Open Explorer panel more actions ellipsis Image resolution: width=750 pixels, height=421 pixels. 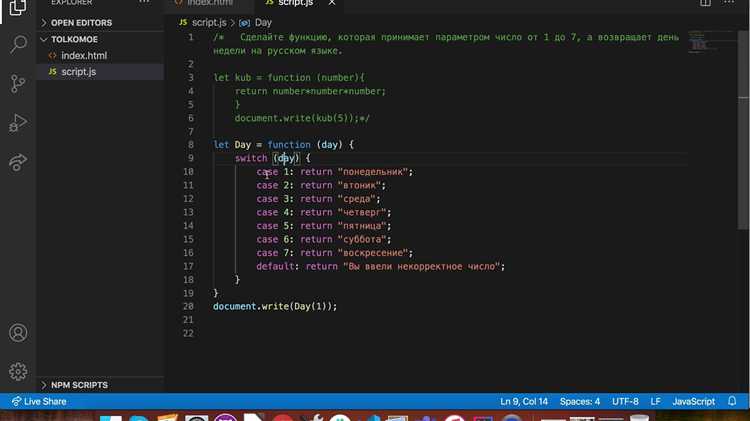pyautogui.click(x=144, y=2)
